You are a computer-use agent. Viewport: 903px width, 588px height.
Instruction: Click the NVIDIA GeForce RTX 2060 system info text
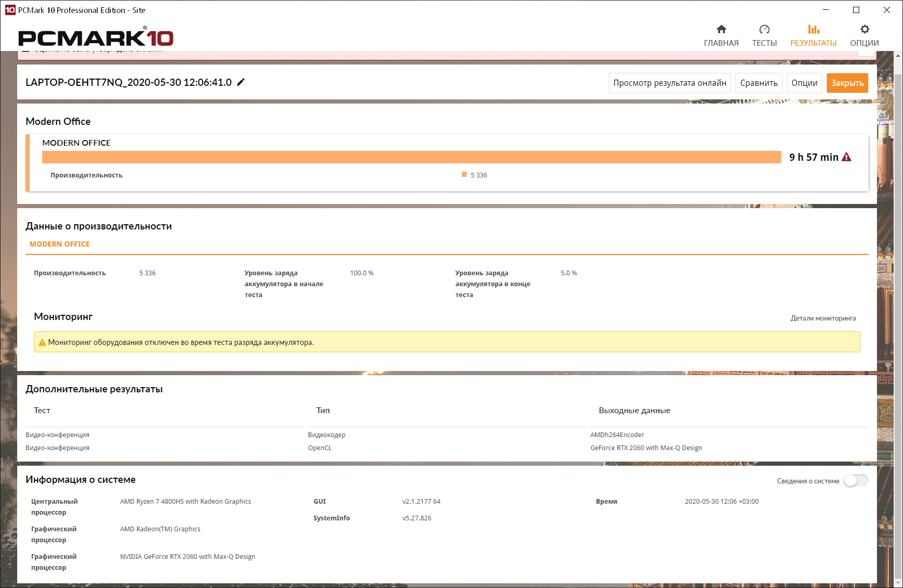click(x=187, y=557)
